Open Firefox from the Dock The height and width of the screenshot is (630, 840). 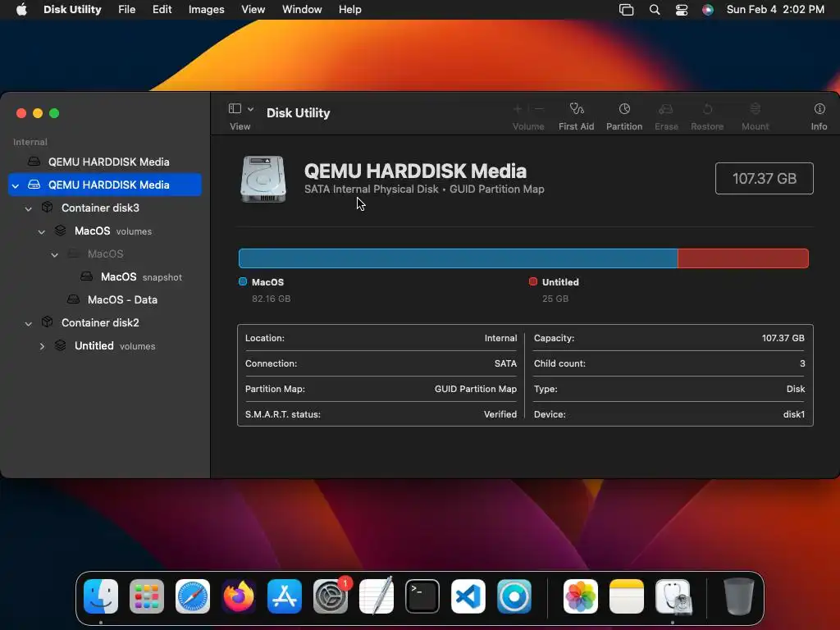point(239,596)
